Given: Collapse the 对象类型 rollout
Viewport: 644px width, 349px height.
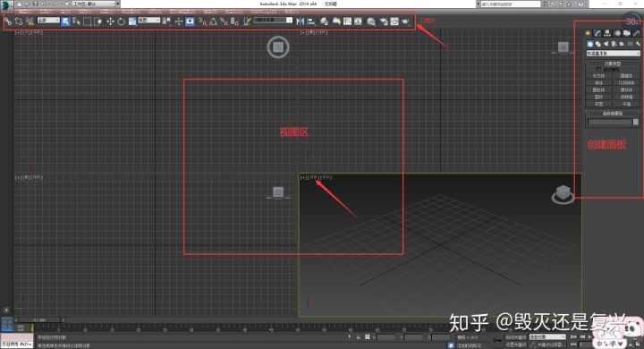Looking at the screenshot, I should 613,64.
